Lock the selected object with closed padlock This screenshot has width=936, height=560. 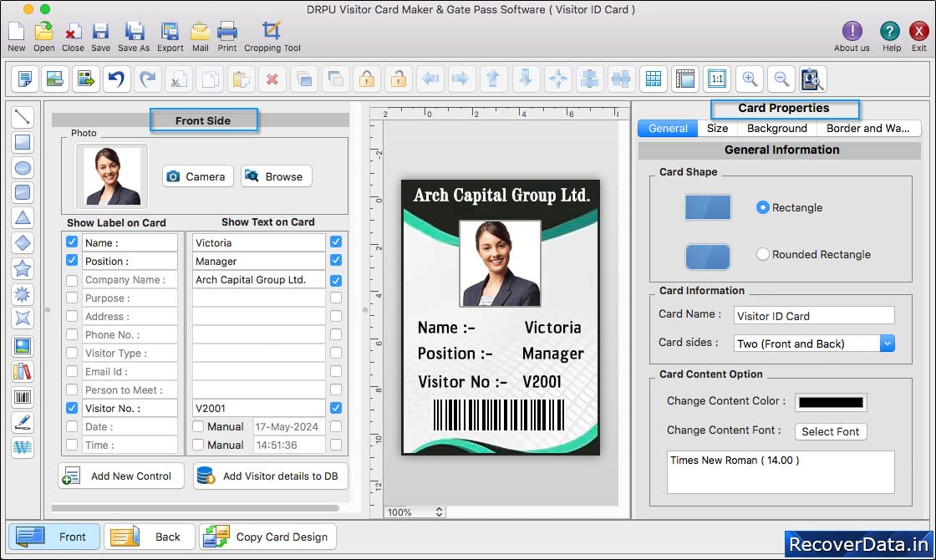coord(367,79)
